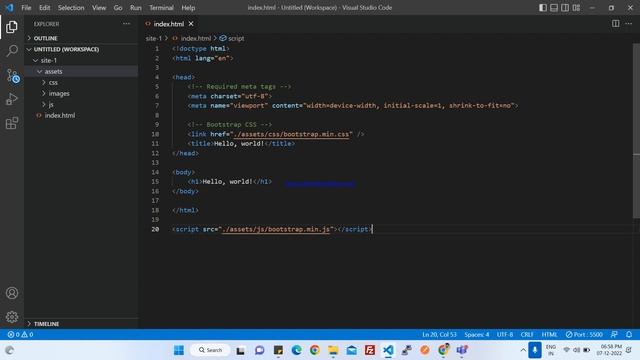Open the View menu
Screen dimensions: 640x360
[x=99, y=7]
